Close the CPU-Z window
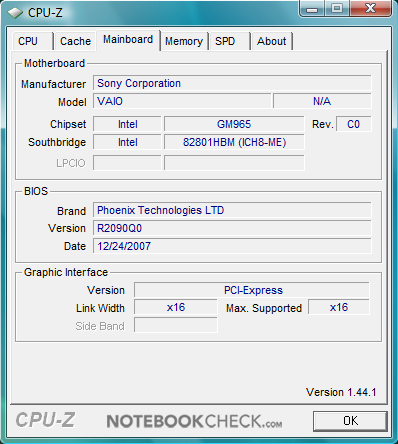 pos(370,9)
